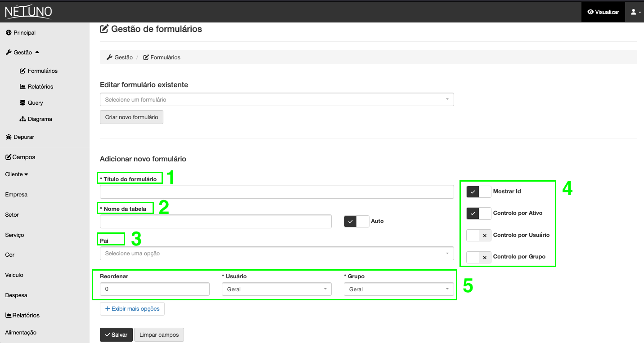Click Exibir mais opções

[x=132, y=309]
